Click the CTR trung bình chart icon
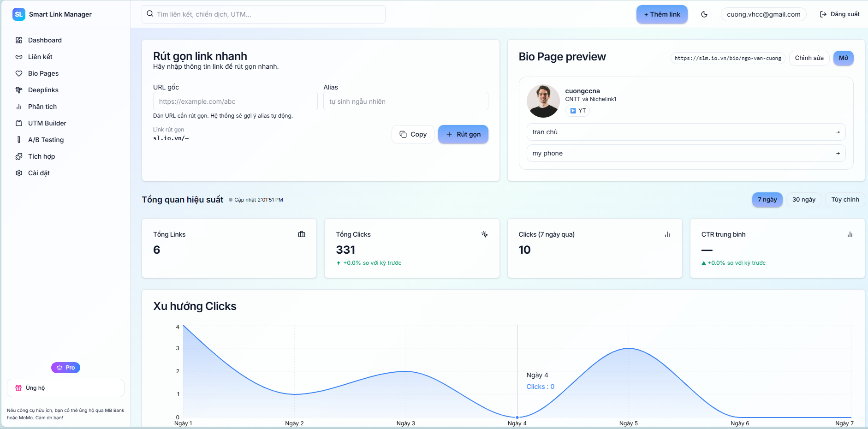Viewport: 868px width, 429px height. (850, 234)
